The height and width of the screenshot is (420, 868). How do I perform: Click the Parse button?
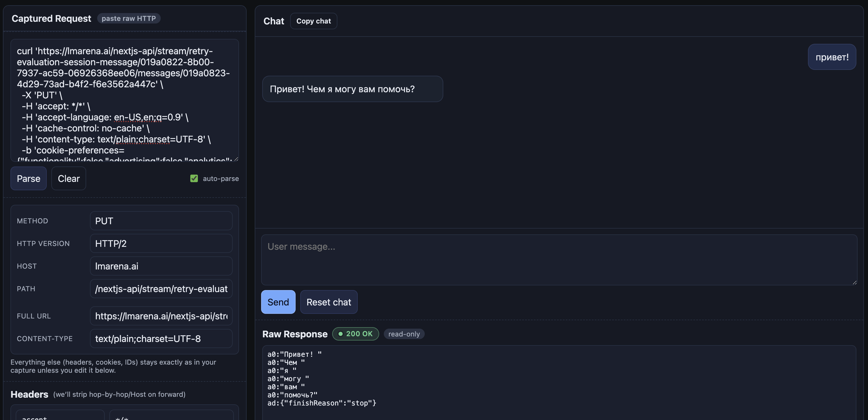[x=28, y=178]
